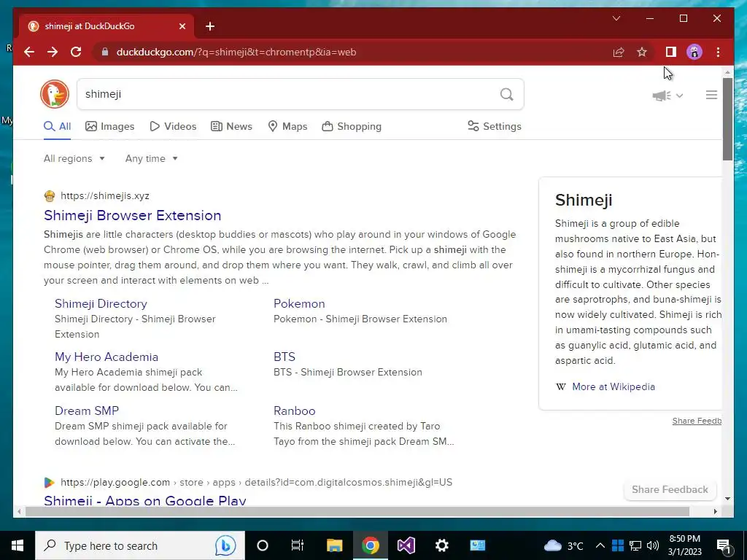Open the Chrome side panel icon
747x560 pixels.
[x=671, y=52]
